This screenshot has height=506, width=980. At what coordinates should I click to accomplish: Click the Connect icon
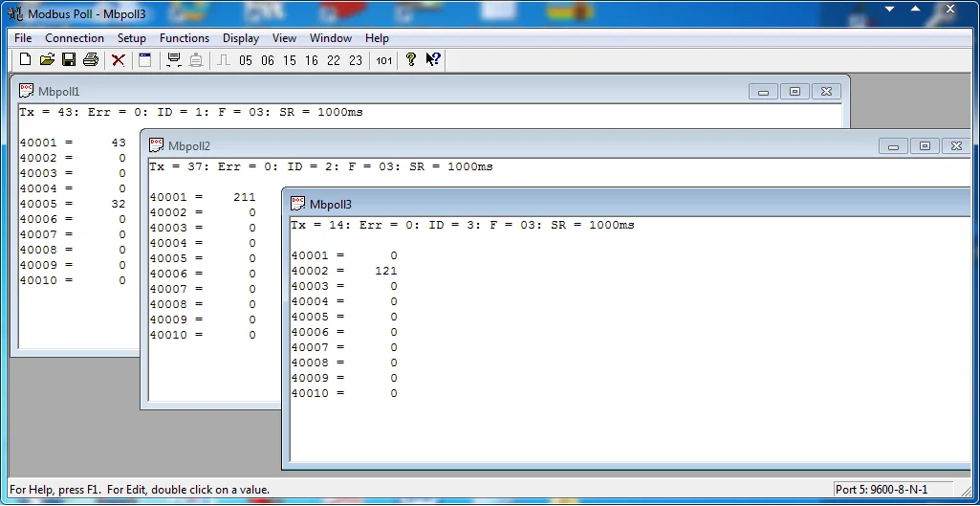[x=174, y=60]
